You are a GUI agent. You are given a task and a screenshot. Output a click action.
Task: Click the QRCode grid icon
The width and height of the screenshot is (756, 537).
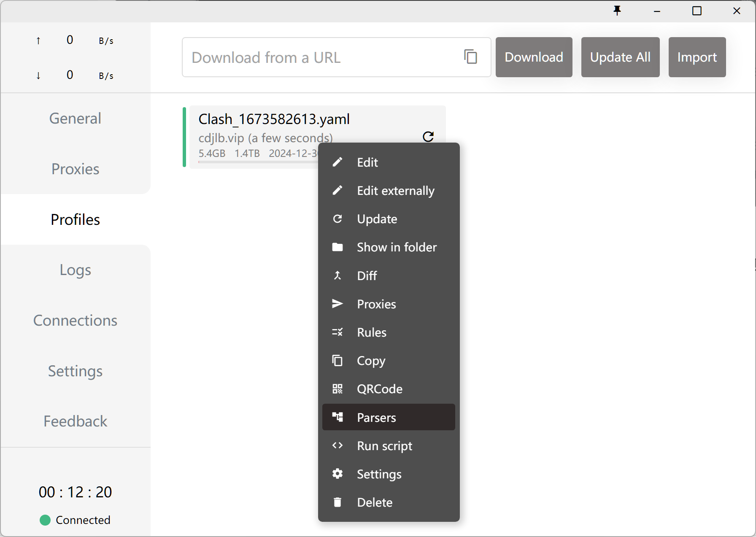tap(337, 389)
